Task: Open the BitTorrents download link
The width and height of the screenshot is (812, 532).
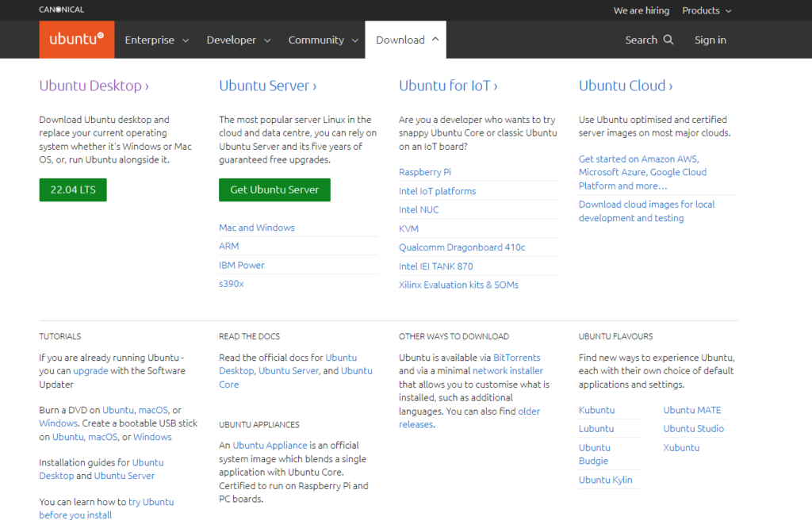Action: (x=516, y=358)
